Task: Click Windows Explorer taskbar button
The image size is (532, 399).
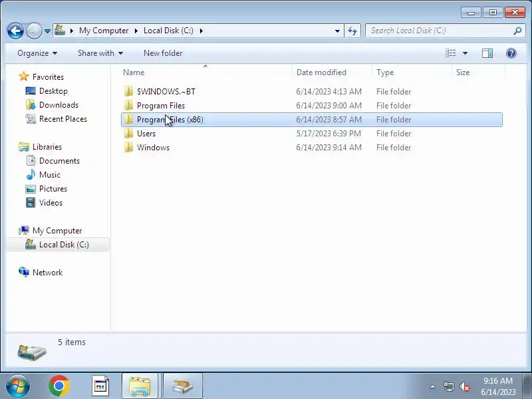Action: pyautogui.click(x=140, y=386)
